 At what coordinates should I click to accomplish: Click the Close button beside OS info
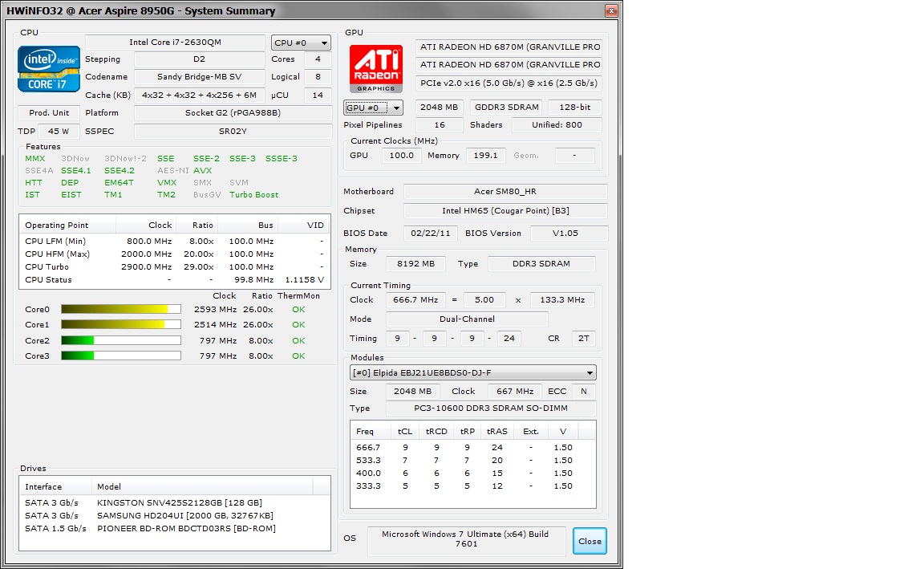pos(590,541)
